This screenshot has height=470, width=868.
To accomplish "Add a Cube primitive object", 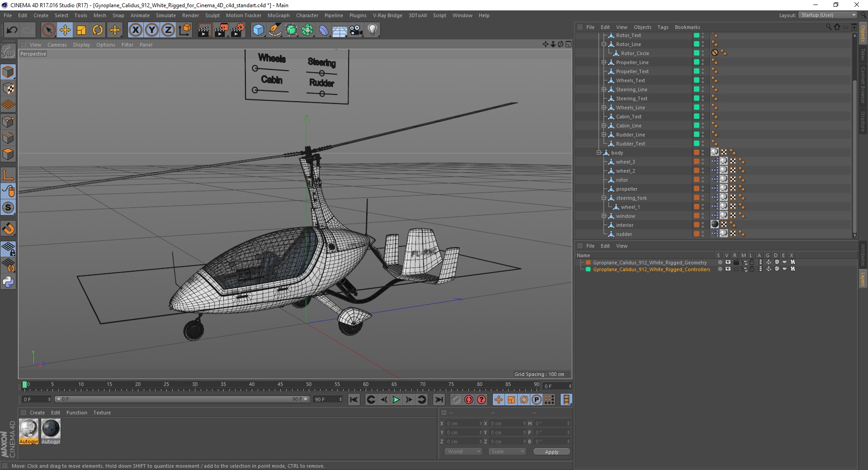I will [x=258, y=30].
